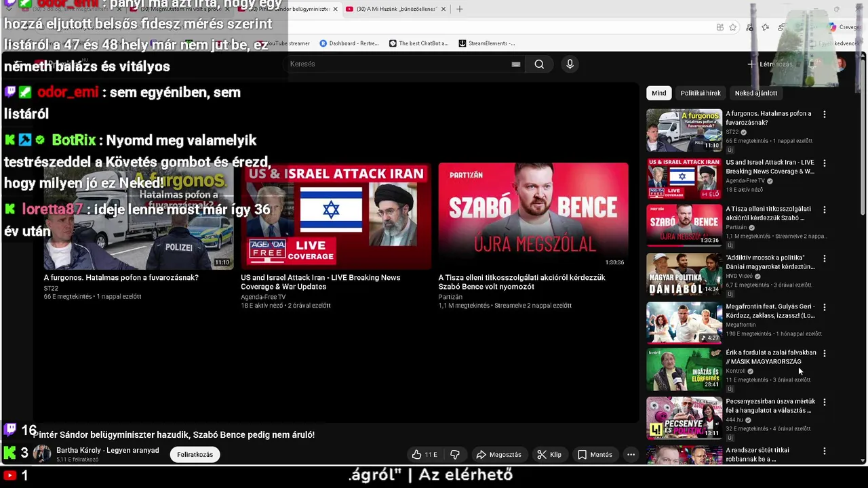Open a new browser tab with plus icon
Image resolution: width=868 pixels, height=488 pixels.
click(x=459, y=9)
